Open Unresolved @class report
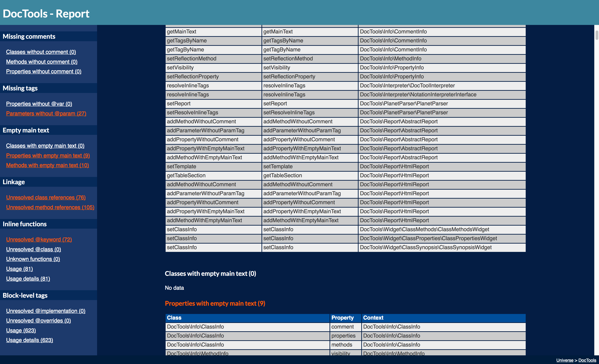This screenshot has height=364, width=599. click(x=33, y=249)
